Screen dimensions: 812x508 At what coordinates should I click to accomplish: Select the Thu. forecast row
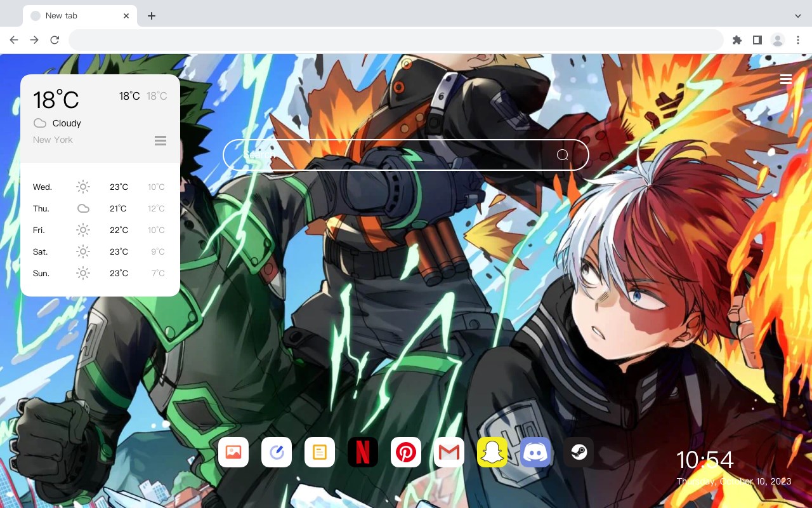tap(100, 208)
